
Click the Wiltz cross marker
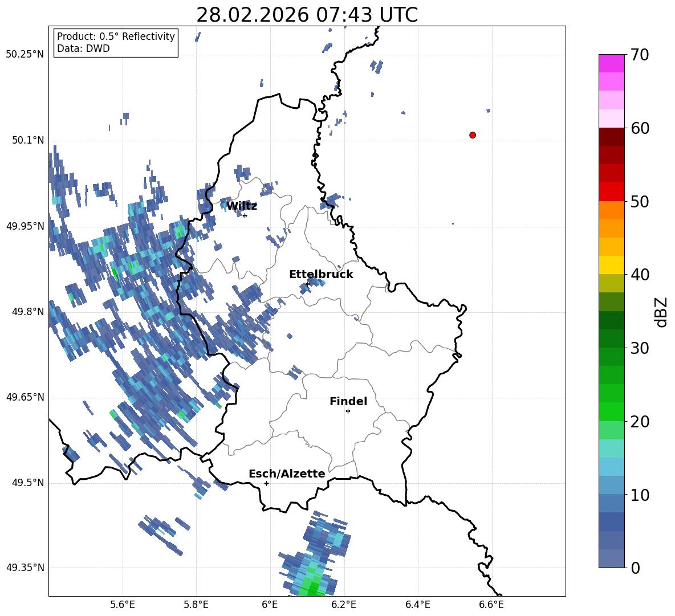click(245, 216)
